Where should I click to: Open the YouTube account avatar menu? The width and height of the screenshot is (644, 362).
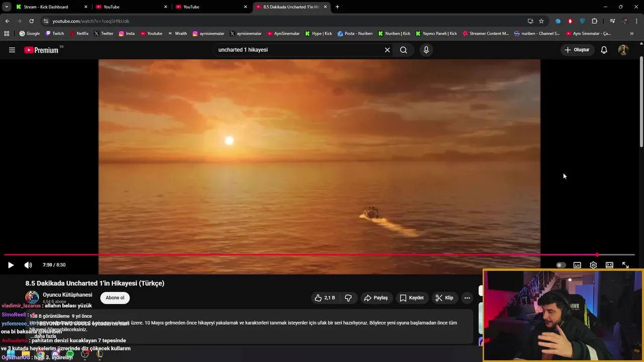point(623,50)
